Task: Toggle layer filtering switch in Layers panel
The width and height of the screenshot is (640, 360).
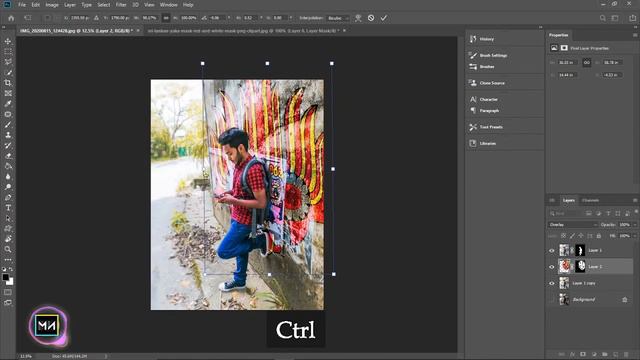Action: tap(636, 211)
